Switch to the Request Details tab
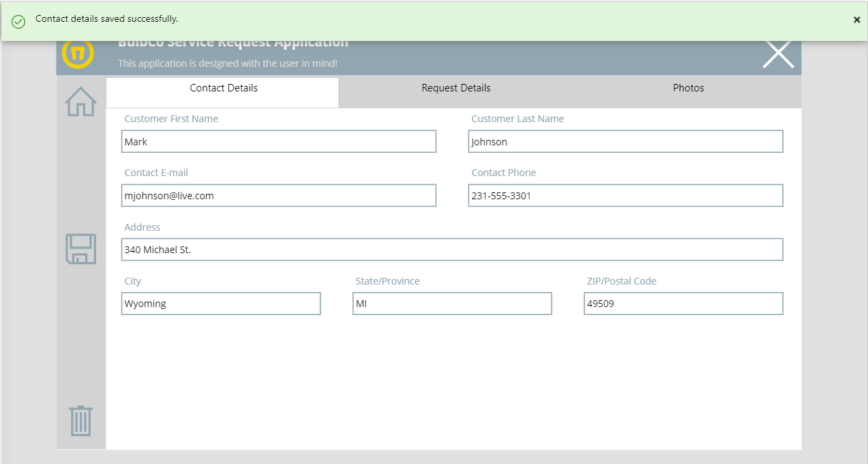 [x=455, y=88]
